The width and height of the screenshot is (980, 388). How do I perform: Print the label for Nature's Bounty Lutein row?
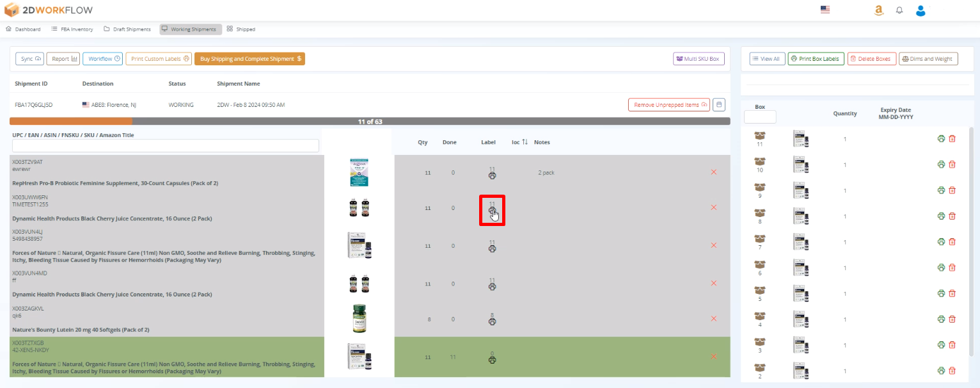(492, 321)
